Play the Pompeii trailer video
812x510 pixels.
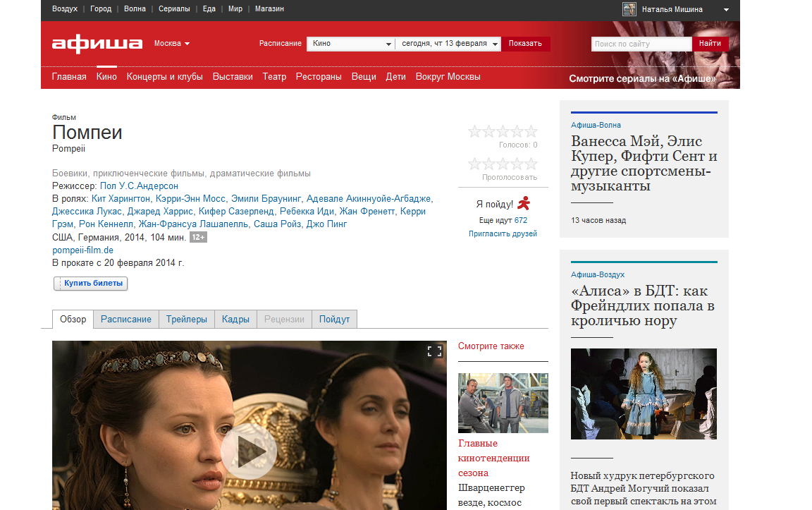click(x=249, y=451)
